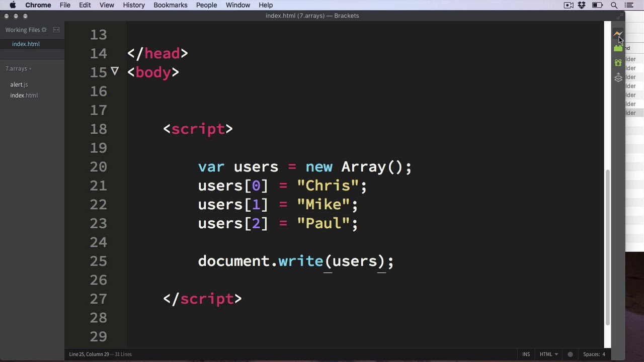Click the "Paul" string in code
644x362 pixels.
[x=323, y=223]
